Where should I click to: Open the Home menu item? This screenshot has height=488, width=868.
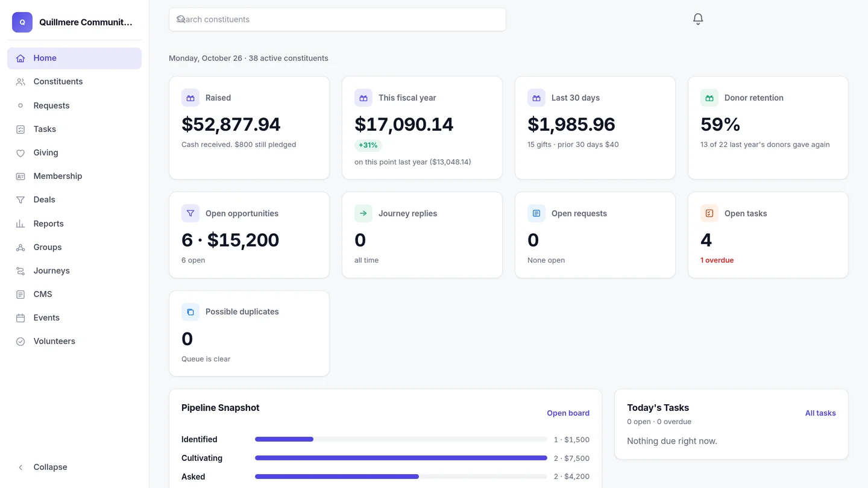[74, 58]
